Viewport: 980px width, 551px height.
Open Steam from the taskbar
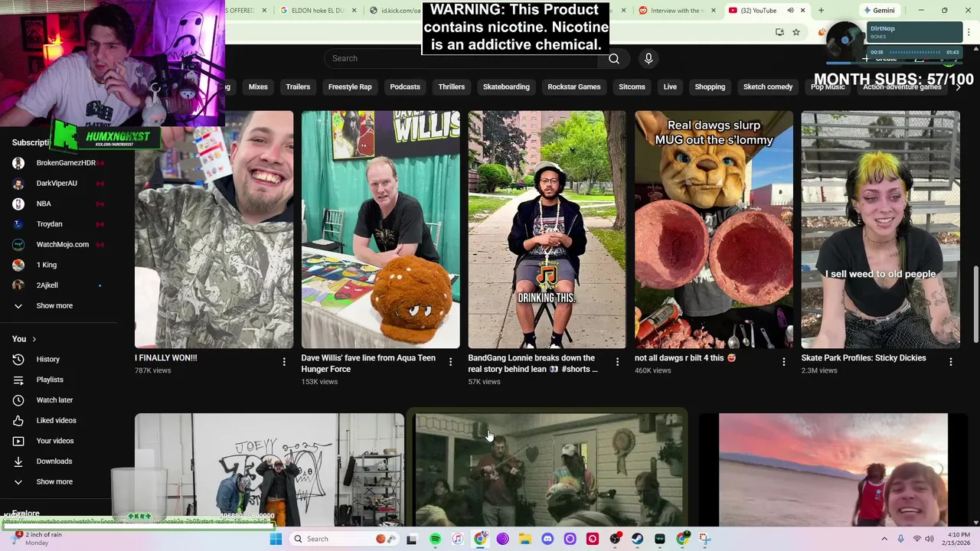[637, 539]
